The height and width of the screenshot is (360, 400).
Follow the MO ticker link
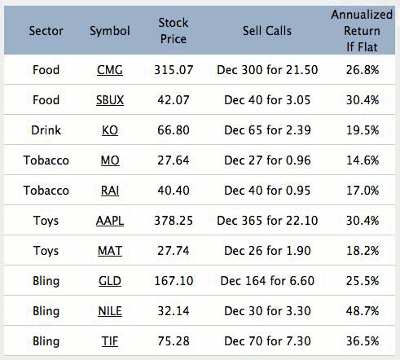[110, 160]
